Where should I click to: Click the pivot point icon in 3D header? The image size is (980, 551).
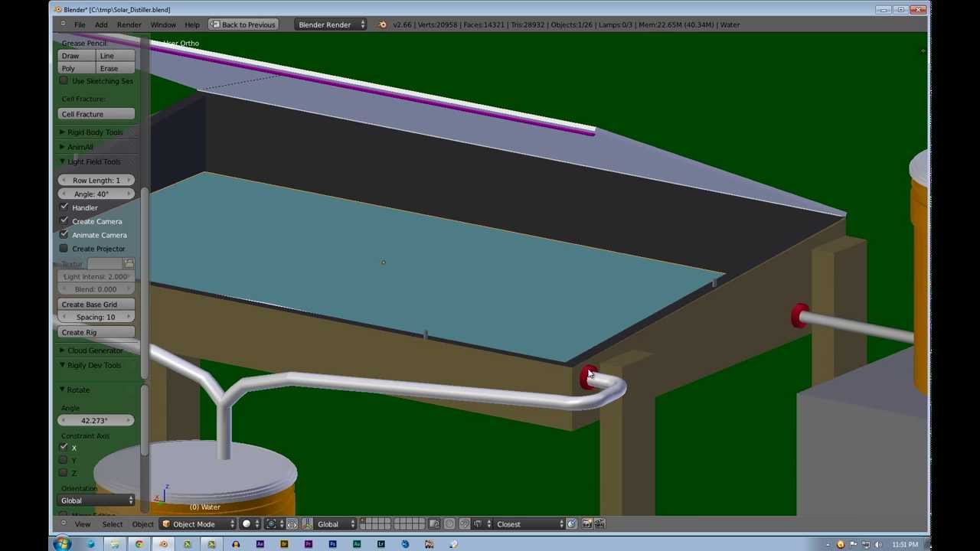[x=273, y=524]
